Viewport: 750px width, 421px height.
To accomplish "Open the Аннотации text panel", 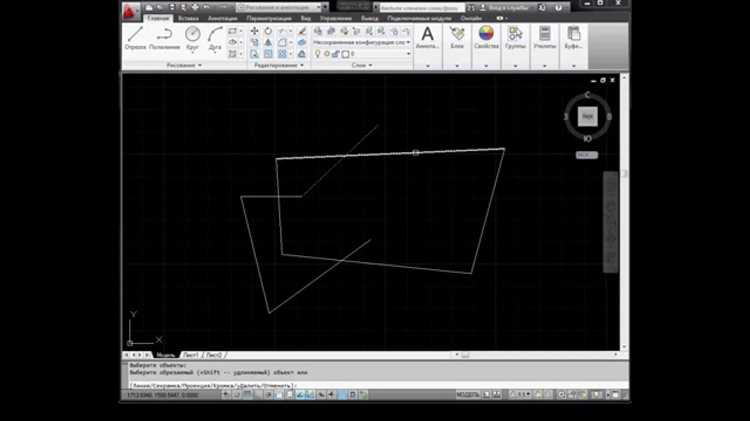I will point(428,38).
